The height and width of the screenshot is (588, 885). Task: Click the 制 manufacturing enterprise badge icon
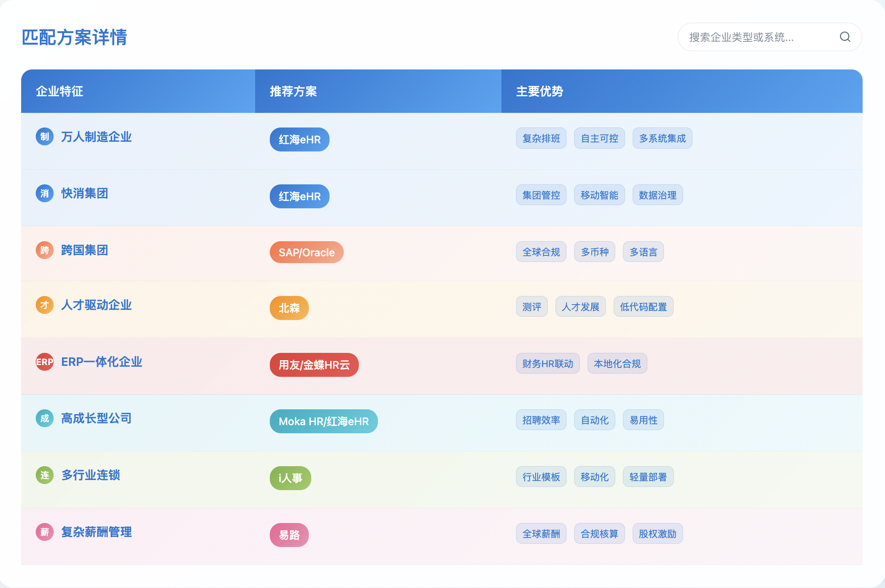[45, 136]
